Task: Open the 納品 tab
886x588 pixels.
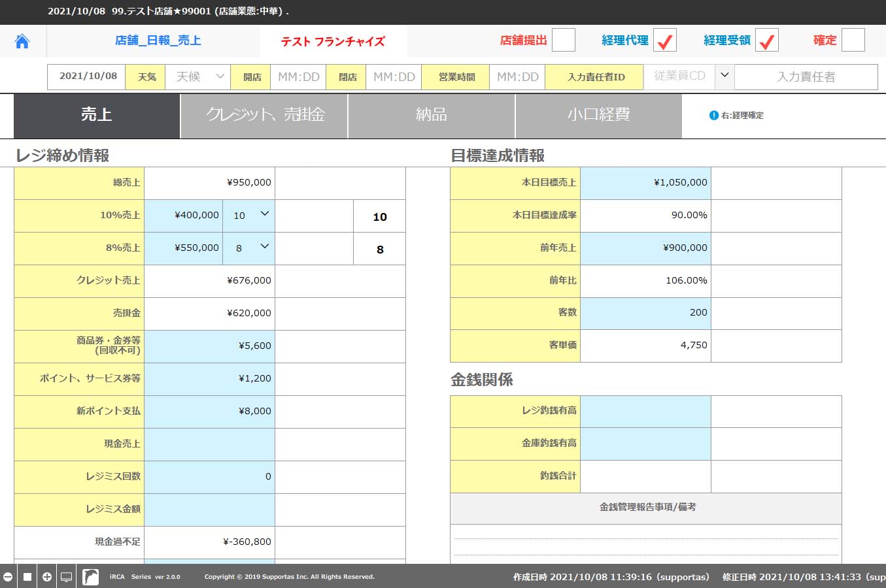Action: tap(432, 116)
